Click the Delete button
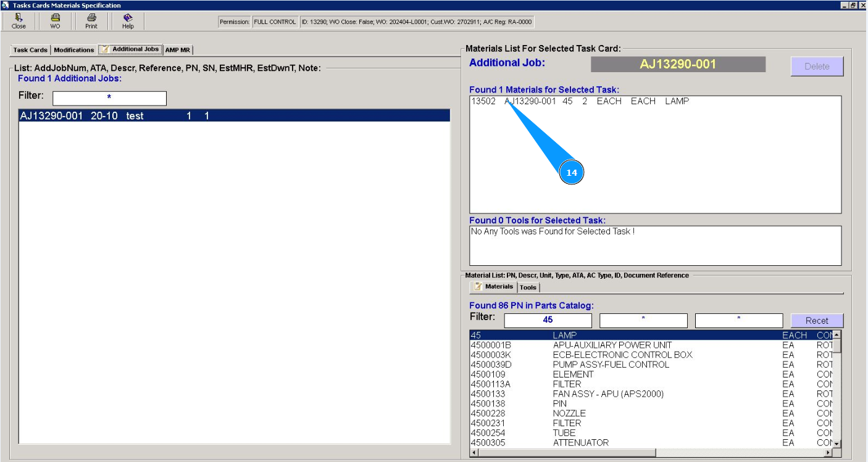 pos(817,66)
